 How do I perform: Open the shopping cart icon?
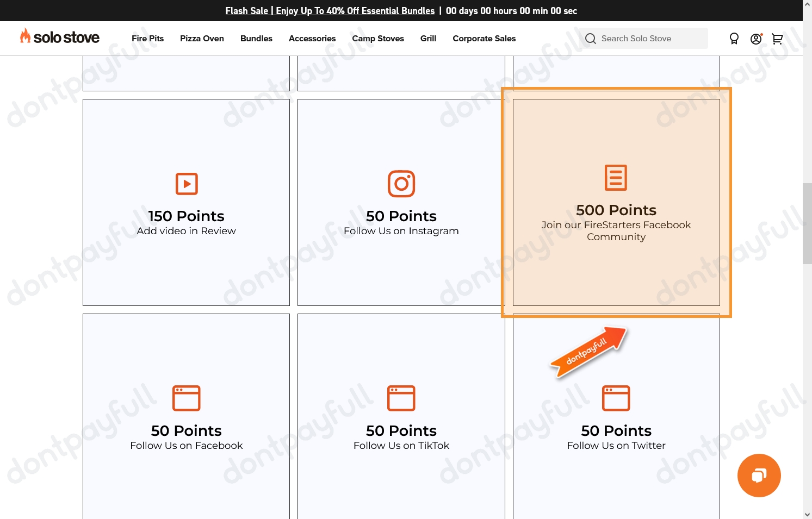pos(777,39)
